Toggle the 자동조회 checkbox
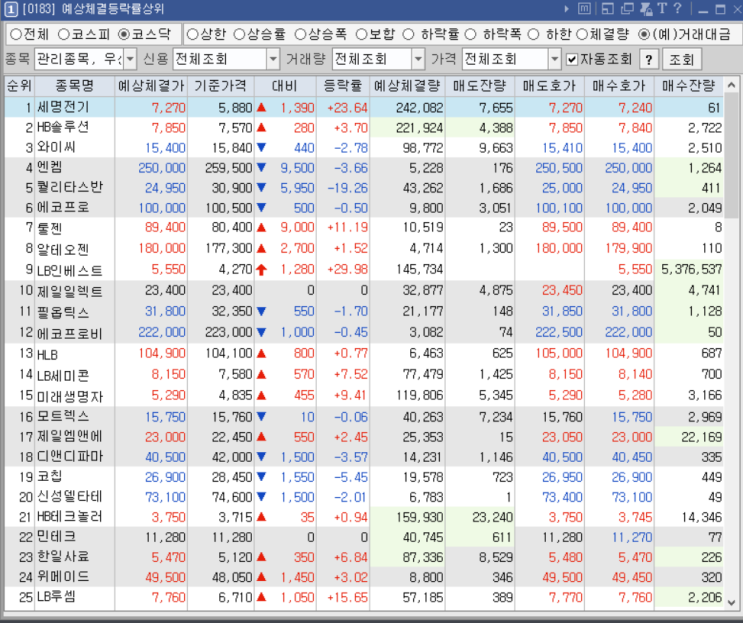743x623 pixels. coord(572,59)
